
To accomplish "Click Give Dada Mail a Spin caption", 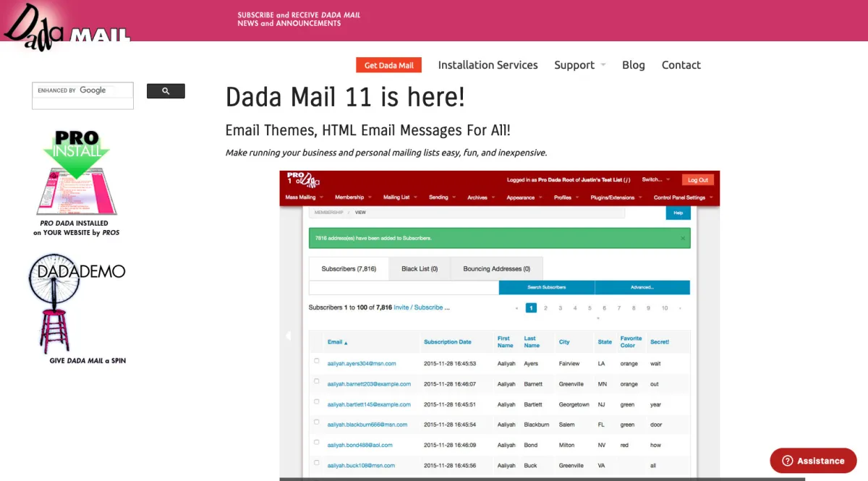I will point(88,360).
